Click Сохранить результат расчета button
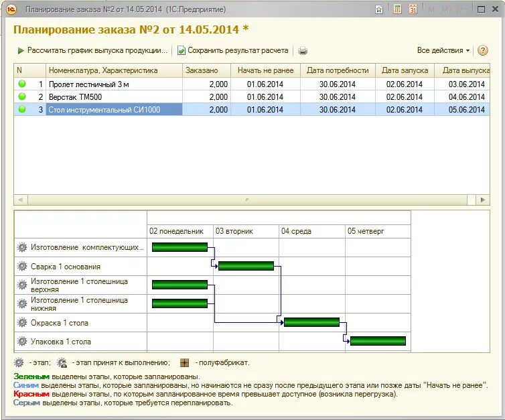 [233, 50]
